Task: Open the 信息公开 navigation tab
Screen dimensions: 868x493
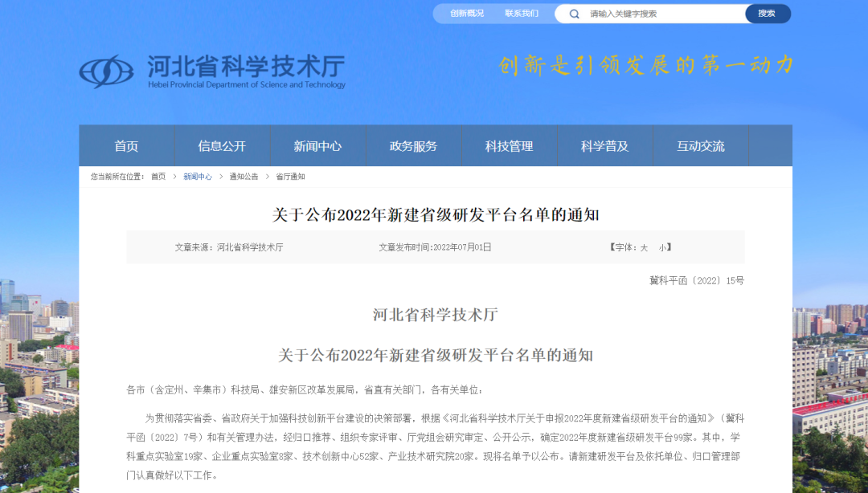Action: pyautogui.click(x=222, y=145)
